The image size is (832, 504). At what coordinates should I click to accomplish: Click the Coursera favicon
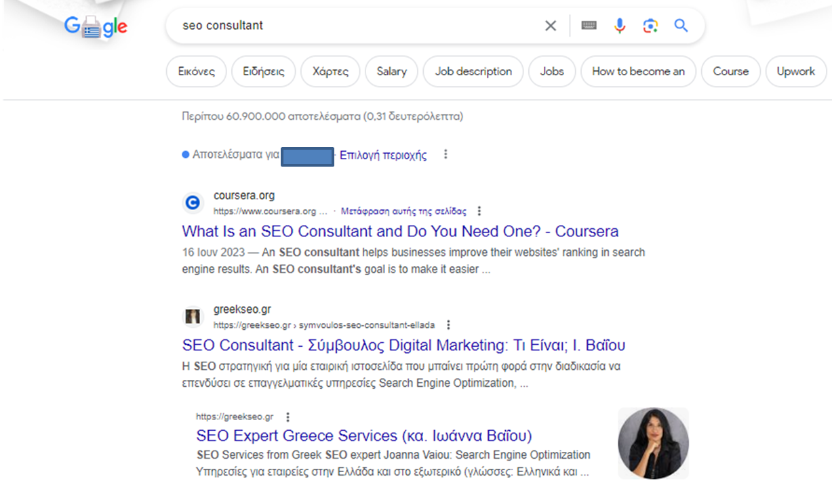(193, 203)
